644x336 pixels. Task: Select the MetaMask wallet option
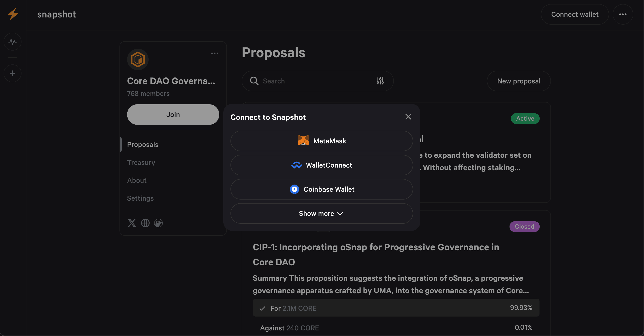click(x=321, y=141)
